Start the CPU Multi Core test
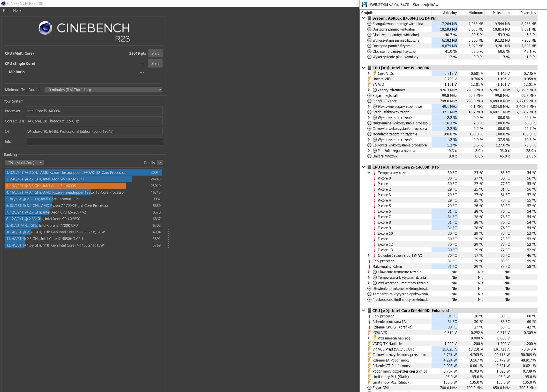Screen dimensions: 547x392 coord(155,53)
